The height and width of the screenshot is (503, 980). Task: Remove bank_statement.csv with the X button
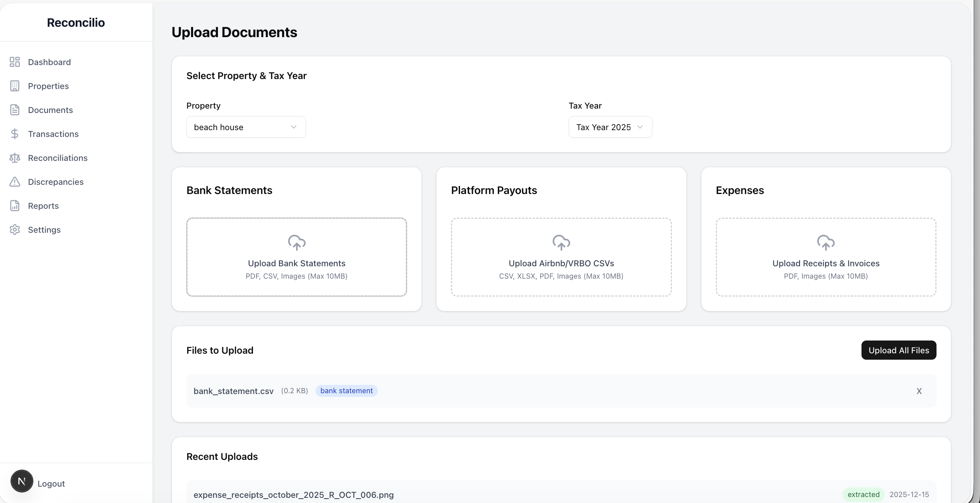coord(919,391)
